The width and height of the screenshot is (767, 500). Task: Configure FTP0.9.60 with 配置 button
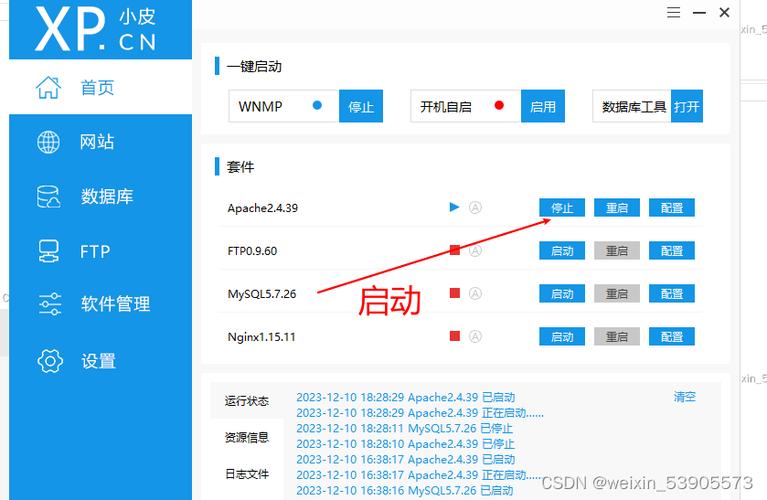(672, 251)
